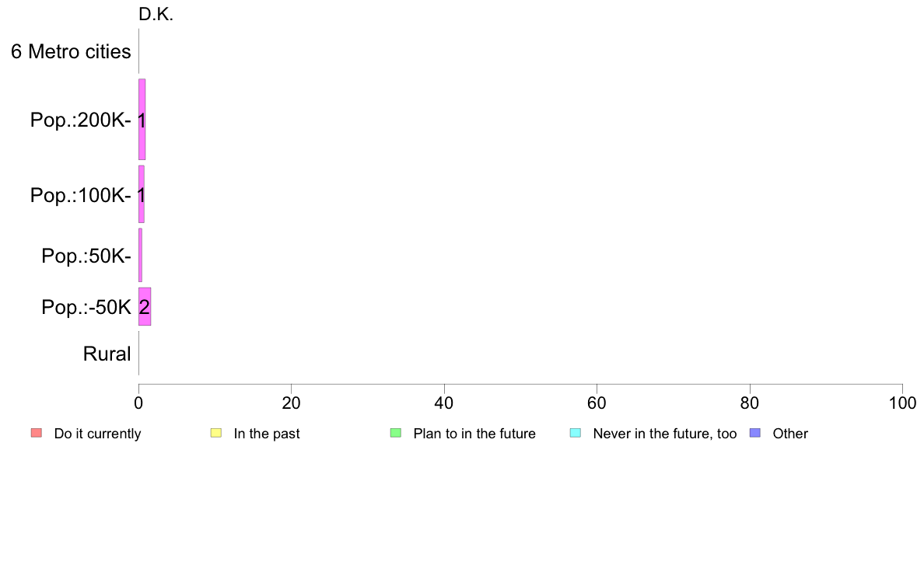The width and height of the screenshot is (924, 572).
Task: Click the 'Pop.:100K-' axis label
Action: 81,195
